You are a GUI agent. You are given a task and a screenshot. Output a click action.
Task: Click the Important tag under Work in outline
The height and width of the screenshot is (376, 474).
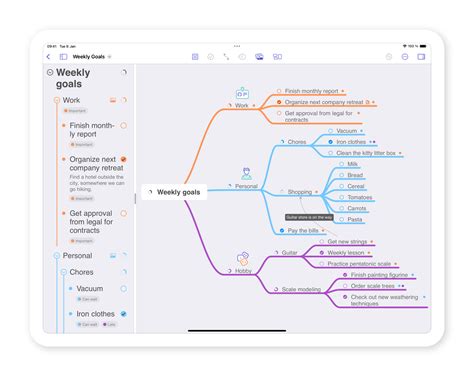tap(75, 111)
